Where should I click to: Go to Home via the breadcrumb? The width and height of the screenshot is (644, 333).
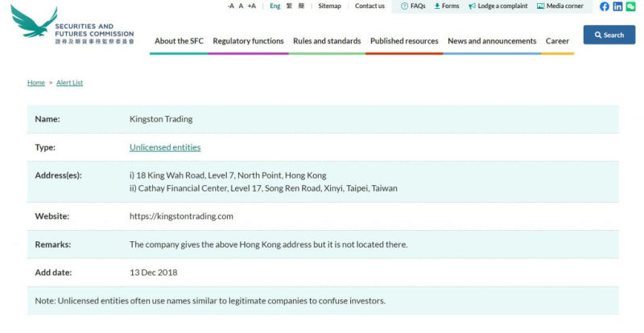36,83
